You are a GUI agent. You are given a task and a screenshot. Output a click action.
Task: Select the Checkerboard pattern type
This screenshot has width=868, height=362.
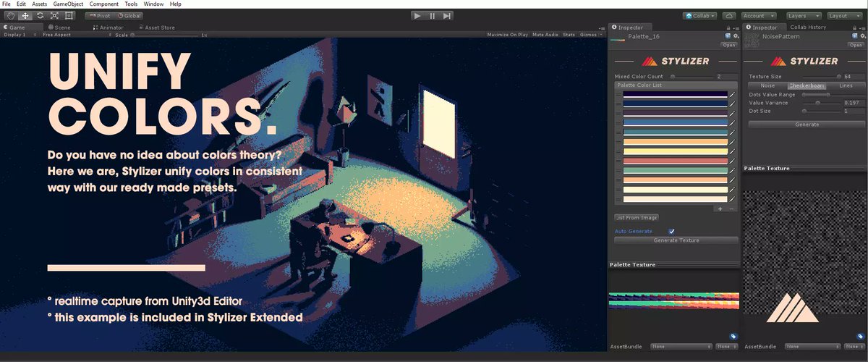pos(806,85)
